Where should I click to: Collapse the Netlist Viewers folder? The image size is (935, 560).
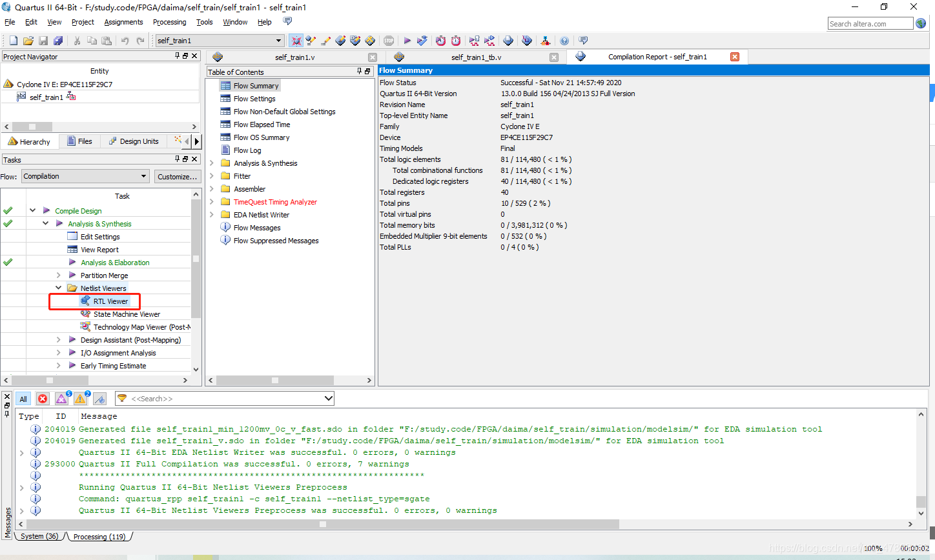(58, 288)
